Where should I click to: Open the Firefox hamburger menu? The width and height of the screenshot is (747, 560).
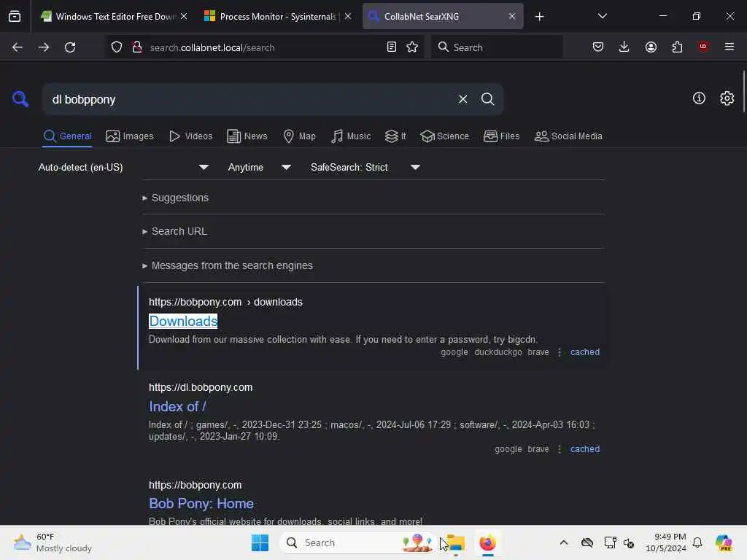point(729,47)
